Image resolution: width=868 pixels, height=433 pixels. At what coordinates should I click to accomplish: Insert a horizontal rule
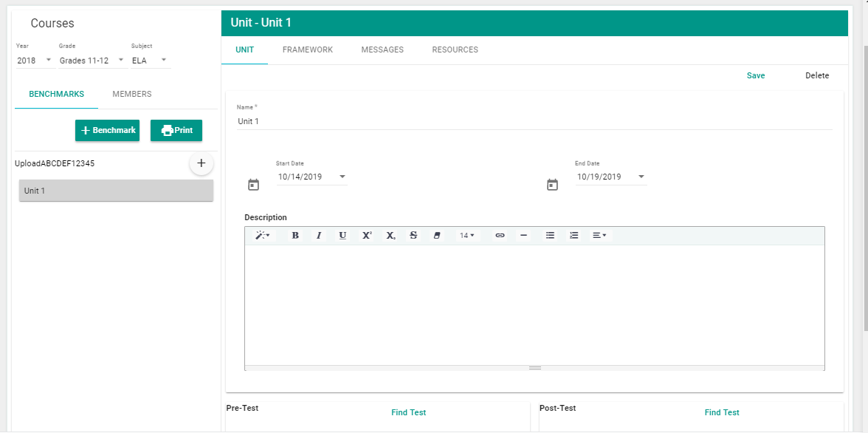[x=524, y=236]
